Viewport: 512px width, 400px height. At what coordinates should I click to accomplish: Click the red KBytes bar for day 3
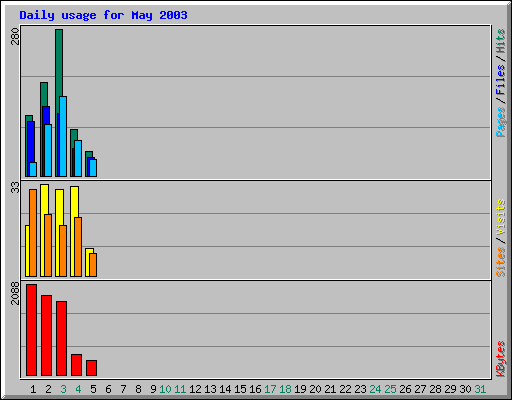click(x=61, y=338)
